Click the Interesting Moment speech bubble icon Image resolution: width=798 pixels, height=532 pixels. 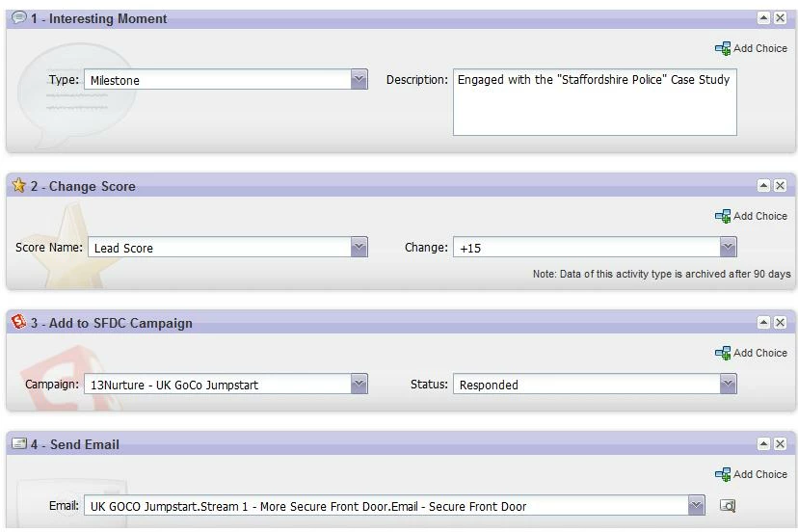(19, 17)
